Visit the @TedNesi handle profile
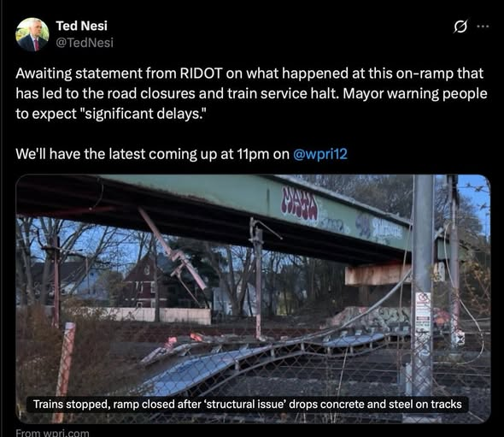The height and width of the screenshot is (437, 504). pyautogui.click(x=85, y=43)
